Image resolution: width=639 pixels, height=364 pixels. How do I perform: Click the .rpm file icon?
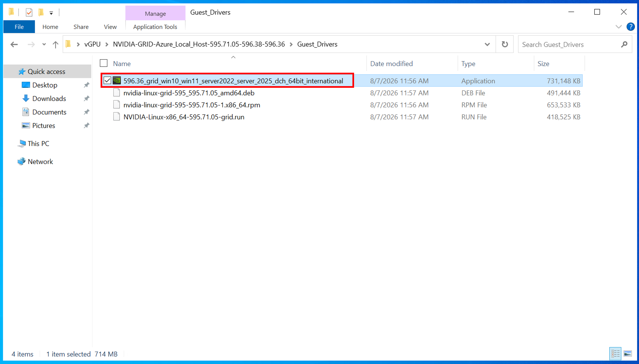tap(116, 104)
